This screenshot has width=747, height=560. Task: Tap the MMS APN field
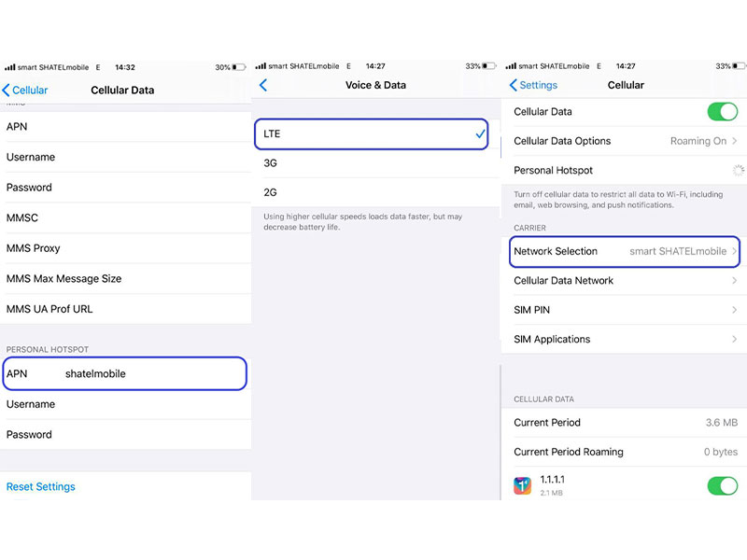(x=126, y=127)
